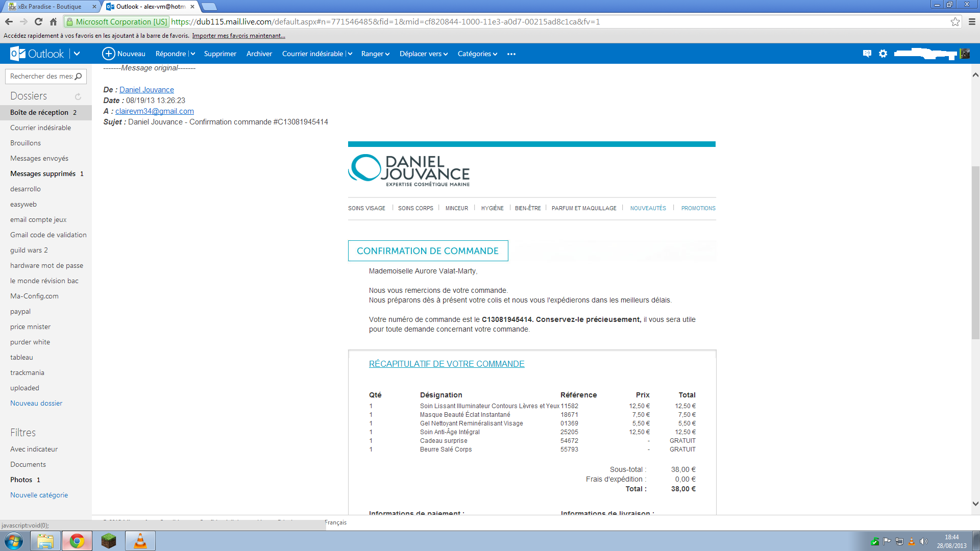Click the Supprimer button
Viewport: 980px width, 551px height.
point(220,54)
